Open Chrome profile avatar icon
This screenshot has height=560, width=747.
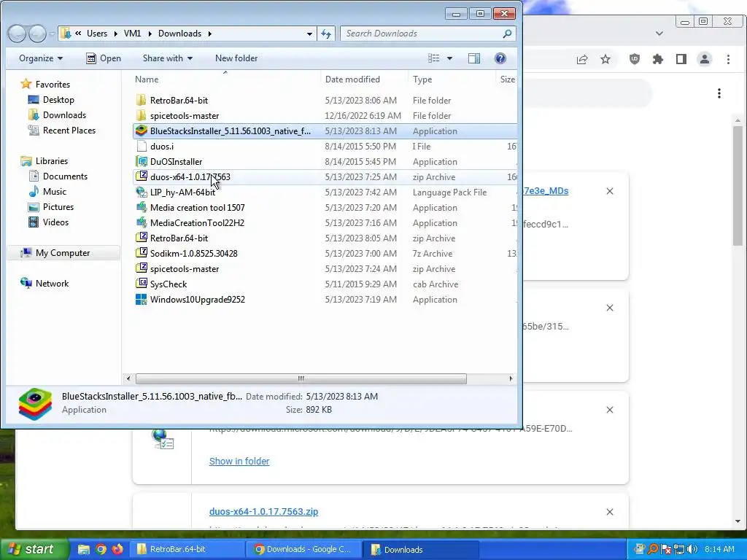pos(705,59)
